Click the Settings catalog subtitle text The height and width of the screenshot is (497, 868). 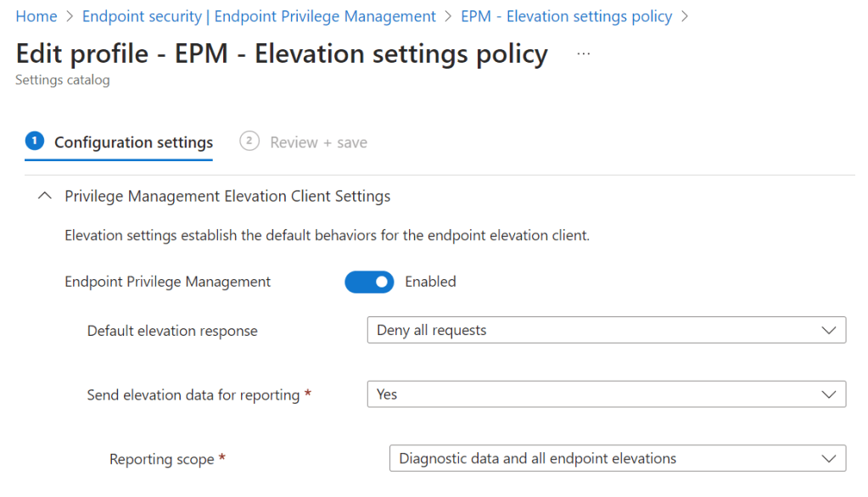pyautogui.click(x=63, y=81)
